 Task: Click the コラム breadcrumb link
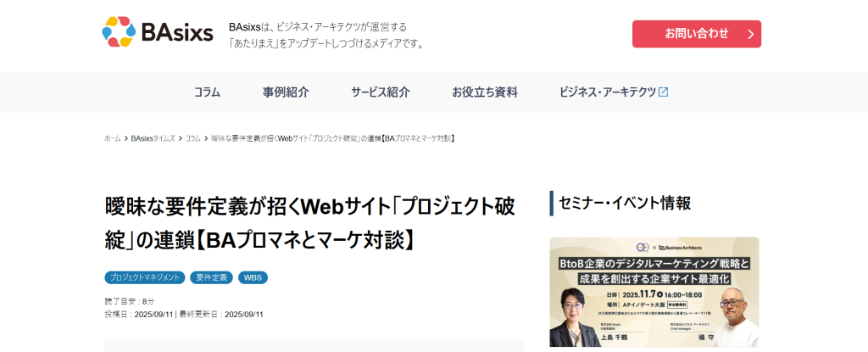(x=192, y=138)
